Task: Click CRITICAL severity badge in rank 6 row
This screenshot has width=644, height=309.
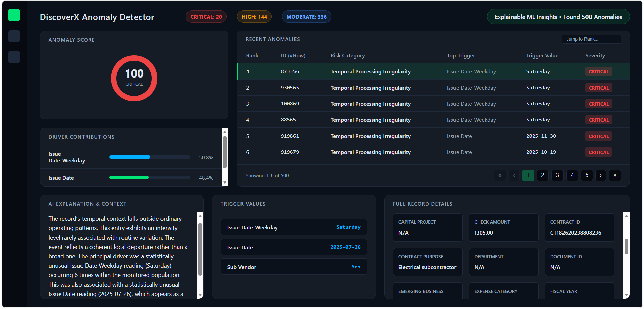Action: [x=599, y=152]
